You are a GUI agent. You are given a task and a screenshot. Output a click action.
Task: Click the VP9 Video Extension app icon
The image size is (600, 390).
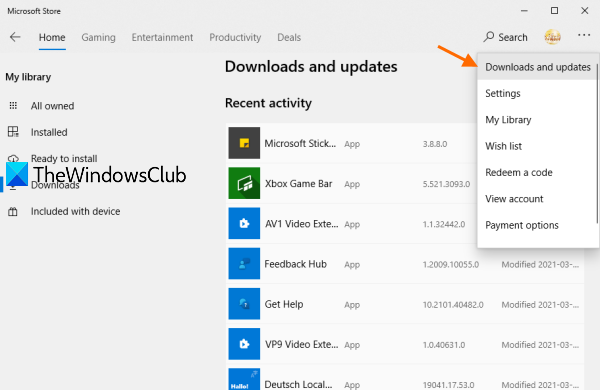coord(244,344)
